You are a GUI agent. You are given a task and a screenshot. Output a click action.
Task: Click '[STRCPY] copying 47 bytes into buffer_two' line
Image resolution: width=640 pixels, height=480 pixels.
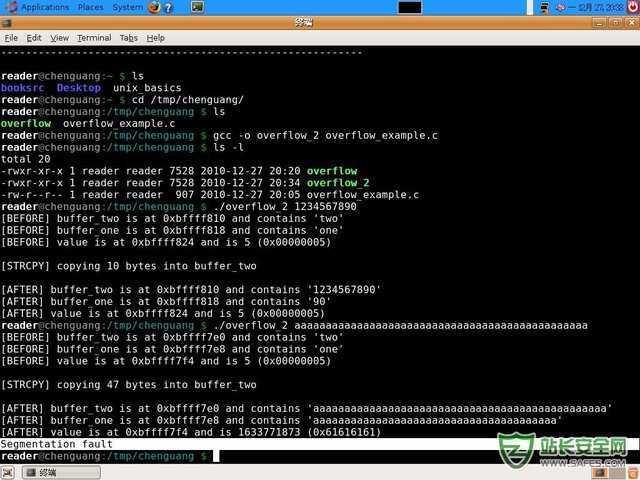(129, 385)
